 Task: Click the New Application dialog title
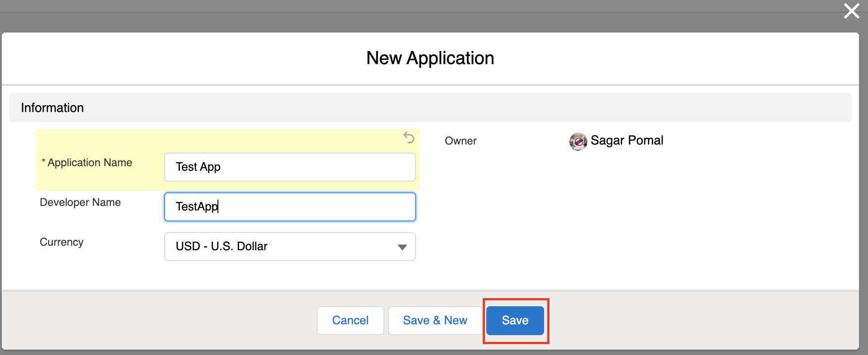[x=430, y=58]
